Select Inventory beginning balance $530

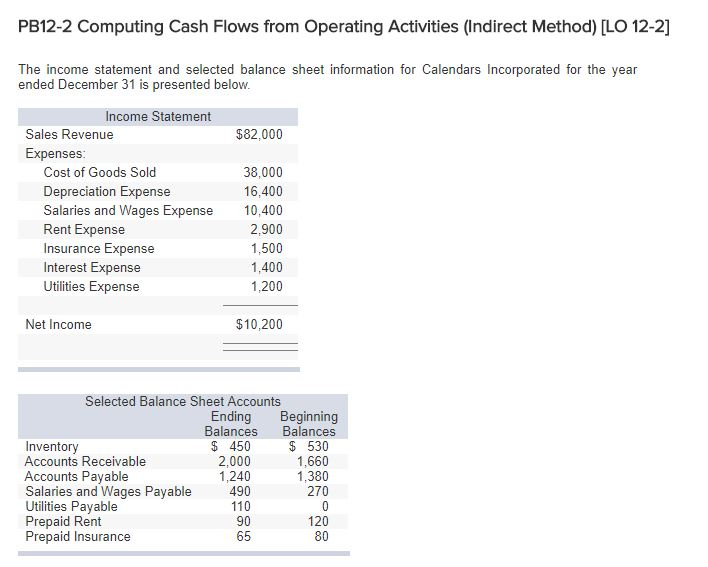click(309, 446)
